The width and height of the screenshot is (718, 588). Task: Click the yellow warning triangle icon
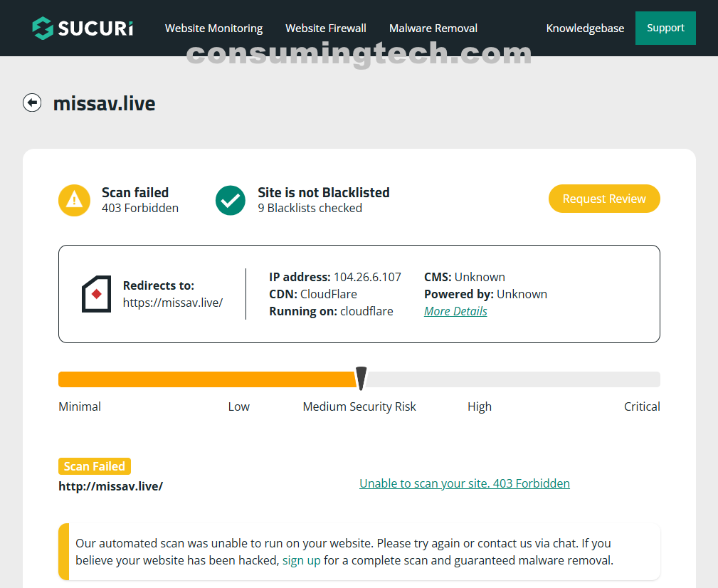(74, 200)
